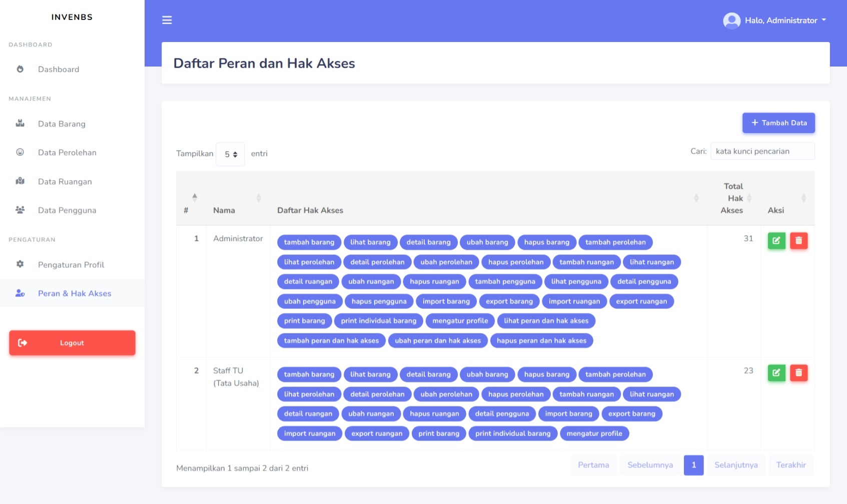Click the hamburger menu toggle icon
The width and height of the screenshot is (847, 504).
(x=167, y=20)
